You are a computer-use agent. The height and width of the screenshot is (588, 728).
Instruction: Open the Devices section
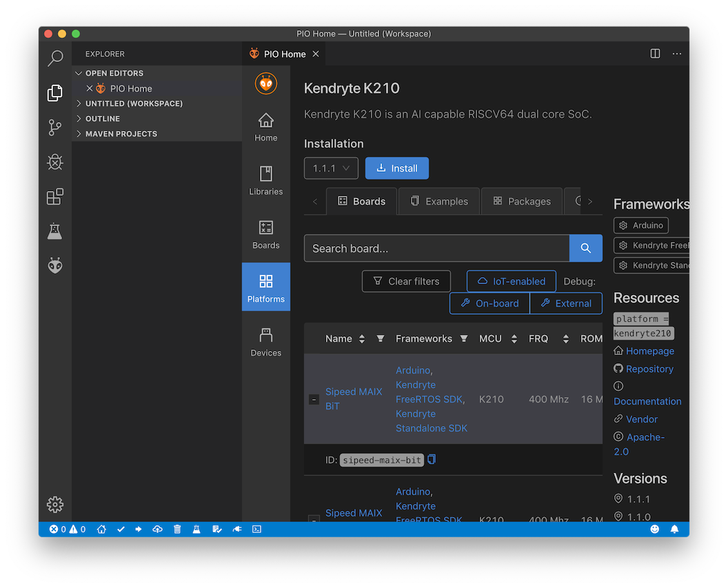point(266,342)
